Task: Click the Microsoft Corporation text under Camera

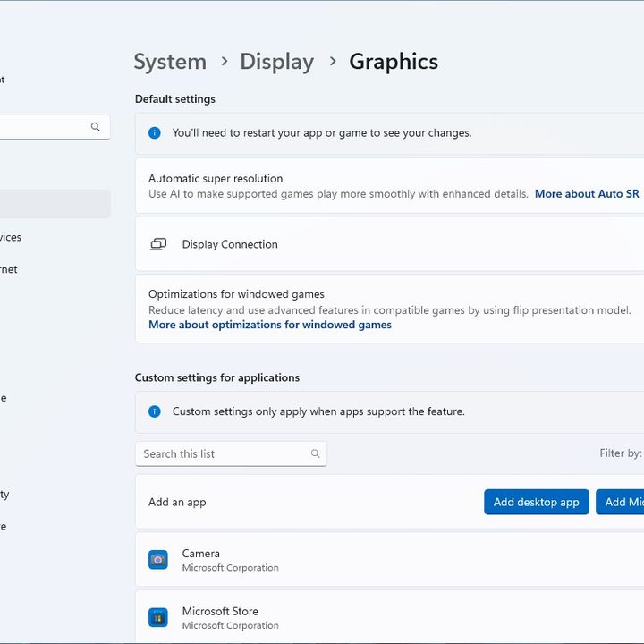Action: pyautogui.click(x=231, y=568)
